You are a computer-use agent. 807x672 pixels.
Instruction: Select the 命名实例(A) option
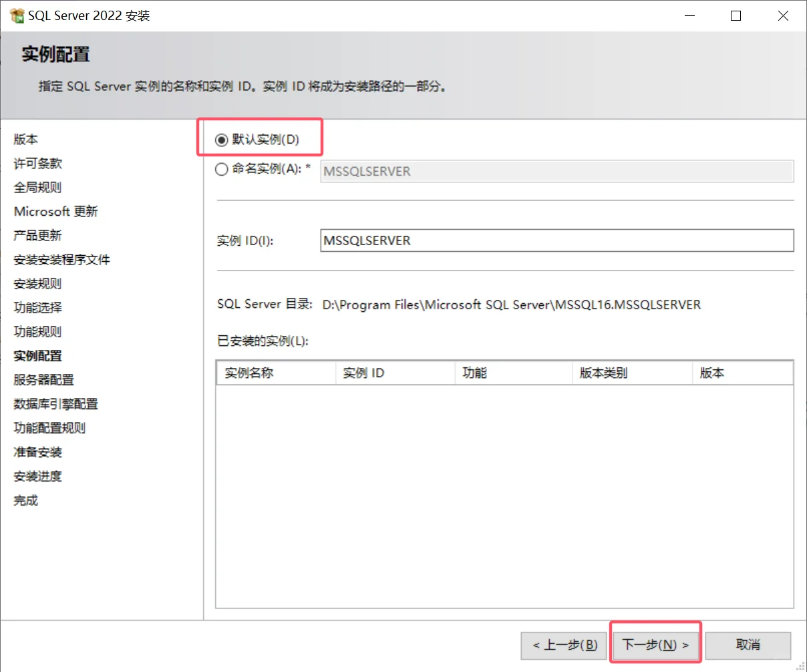221,170
